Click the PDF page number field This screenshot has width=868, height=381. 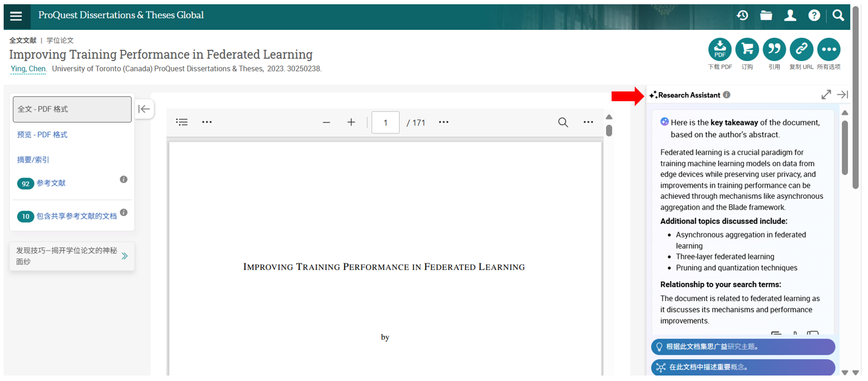385,123
